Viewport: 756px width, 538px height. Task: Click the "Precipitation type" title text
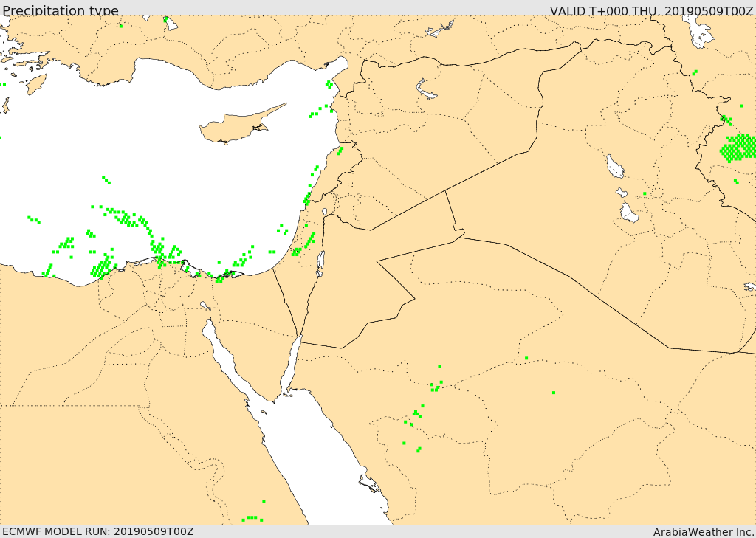point(61,10)
